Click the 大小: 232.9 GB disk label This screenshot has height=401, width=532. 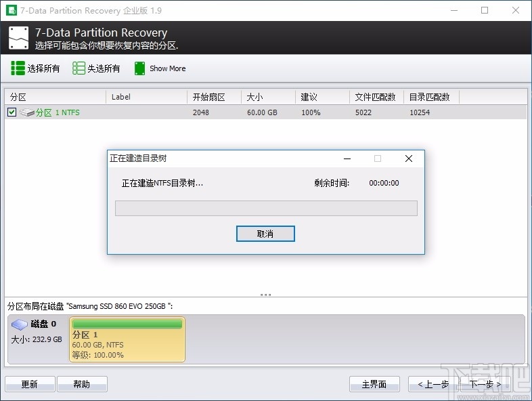[x=37, y=339]
